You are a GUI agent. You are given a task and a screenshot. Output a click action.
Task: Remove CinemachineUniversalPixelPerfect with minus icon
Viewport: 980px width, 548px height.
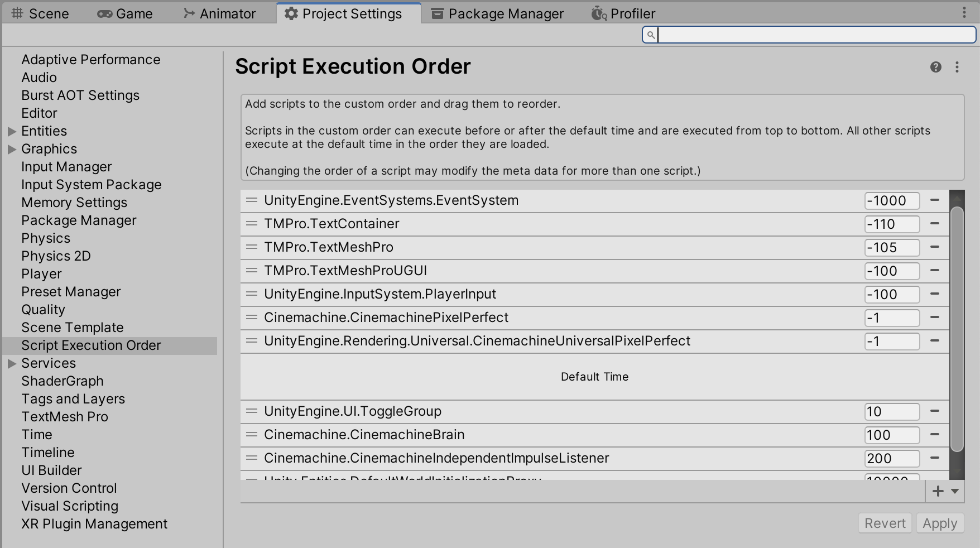click(935, 340)
